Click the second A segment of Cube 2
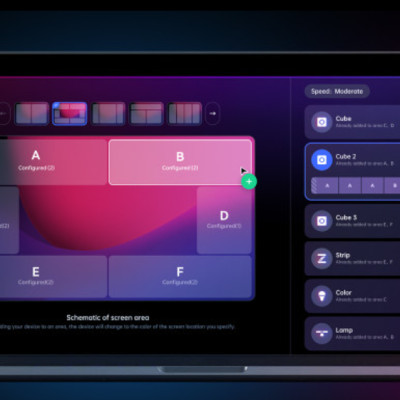Viewport: 400px width, 400px height. 350,186
